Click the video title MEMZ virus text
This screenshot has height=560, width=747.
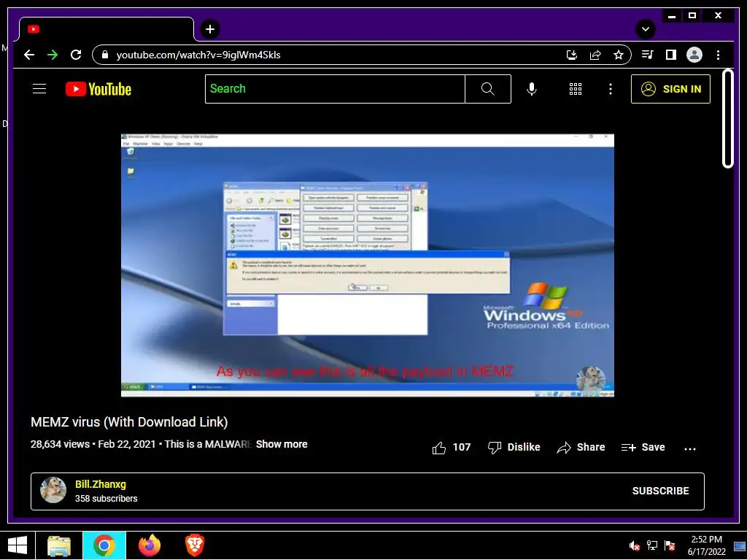click(x=129, y=422)
